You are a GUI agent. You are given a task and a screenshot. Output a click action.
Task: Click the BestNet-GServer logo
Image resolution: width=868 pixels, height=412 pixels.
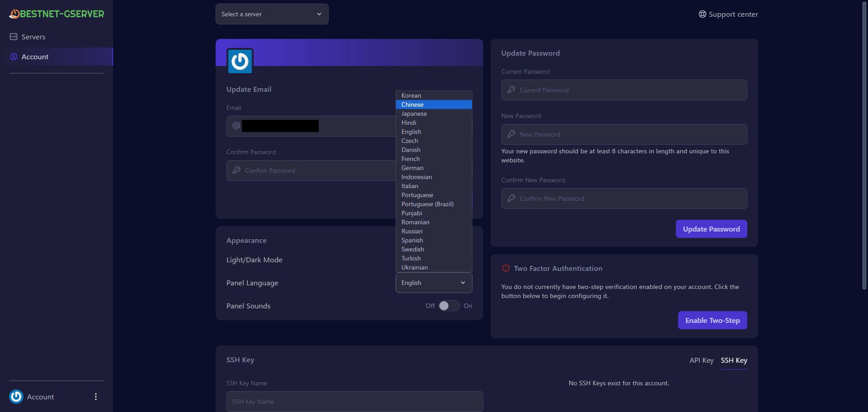point(57,14)
